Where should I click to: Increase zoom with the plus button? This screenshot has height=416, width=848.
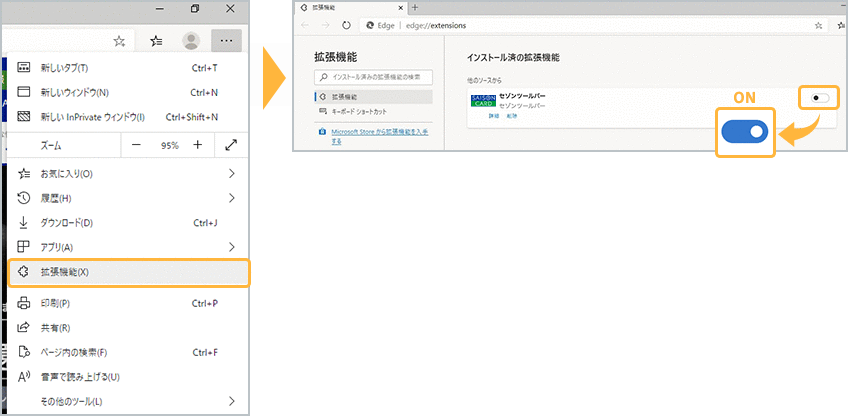point(198,145)
